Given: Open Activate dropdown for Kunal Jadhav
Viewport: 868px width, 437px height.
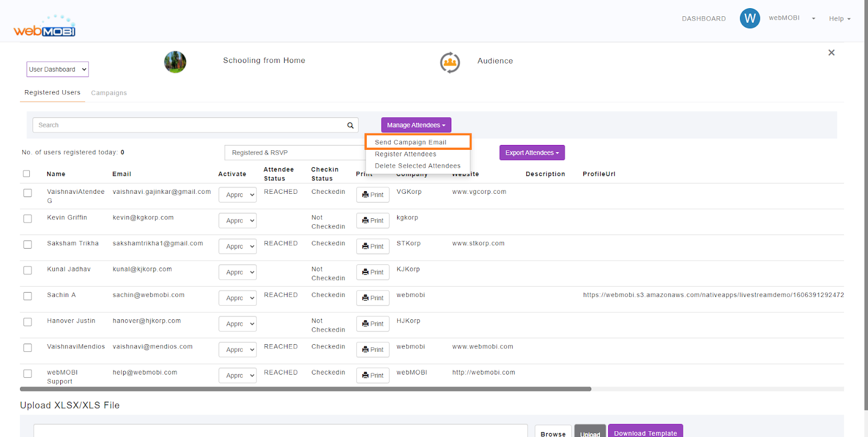Looking at the screenshot, I should point(238,272).
